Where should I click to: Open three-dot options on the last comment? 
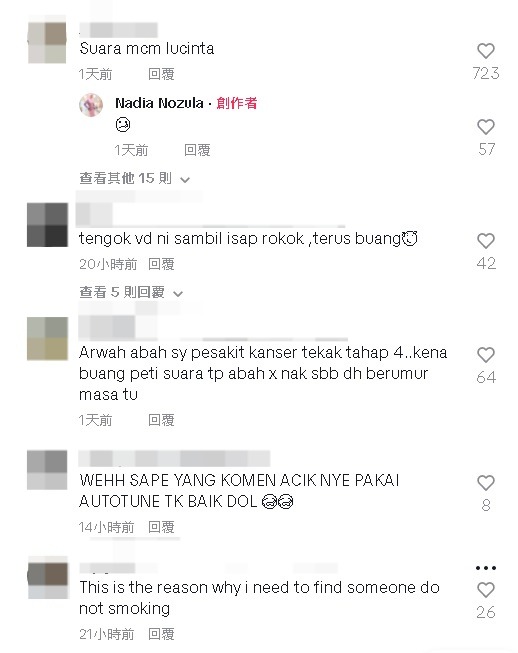tap(486, 568)
